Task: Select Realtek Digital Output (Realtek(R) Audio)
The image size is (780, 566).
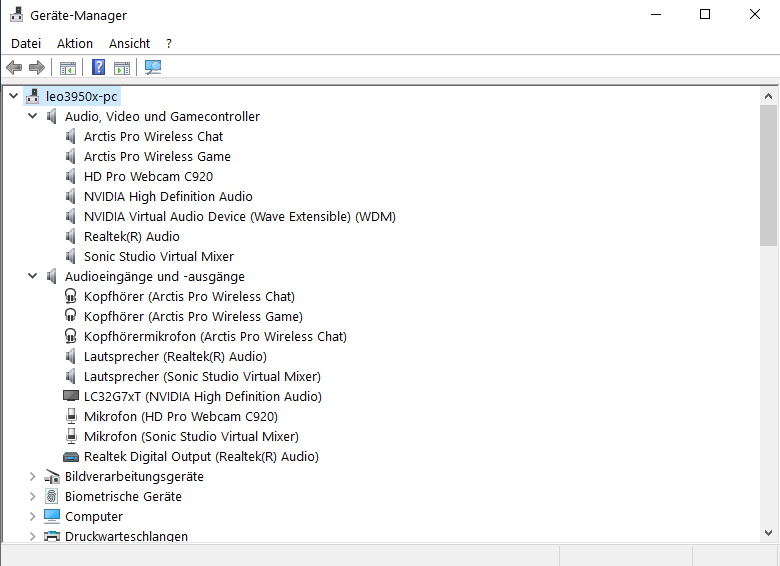Action: (x=201, y=456)
